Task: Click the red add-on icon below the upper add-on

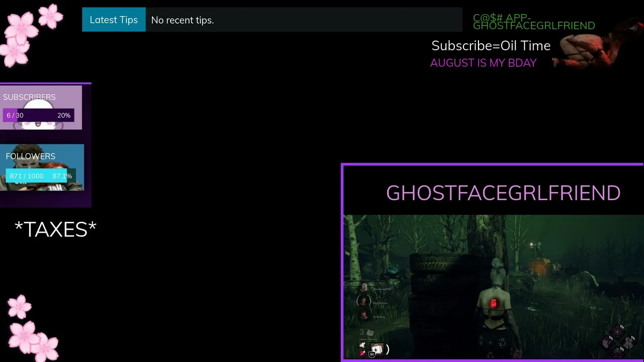Action: (x=362, y=353)
